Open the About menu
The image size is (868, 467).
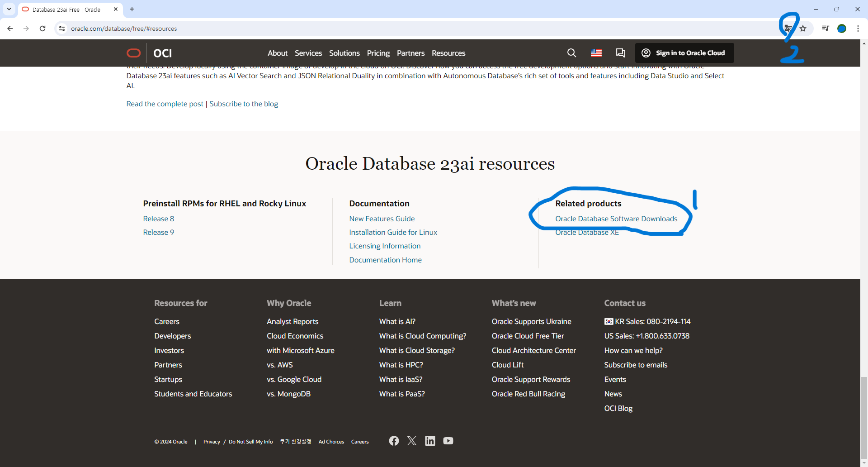(278, 53)
